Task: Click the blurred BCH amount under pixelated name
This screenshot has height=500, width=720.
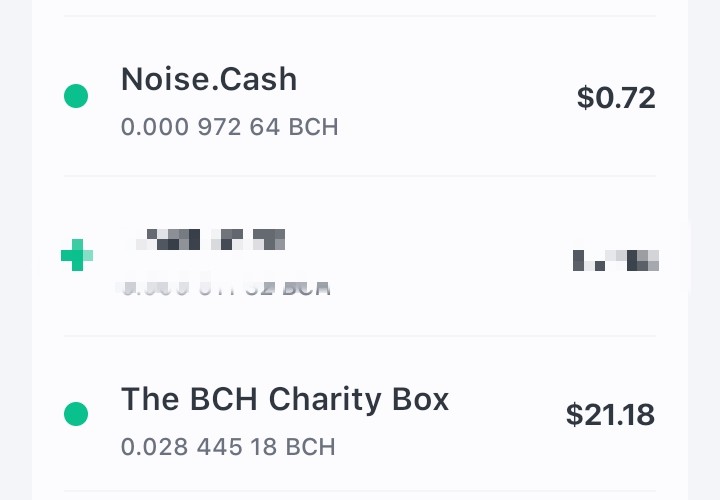Action: [x=225, y=285]
